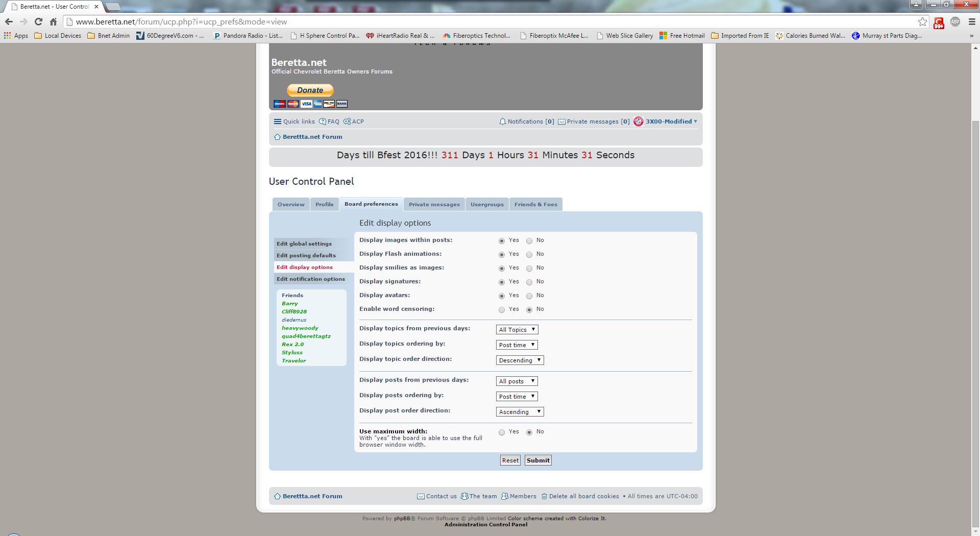Click the Notifications bell icon
Screen dimensions: 980x536
tap(502, 121)
